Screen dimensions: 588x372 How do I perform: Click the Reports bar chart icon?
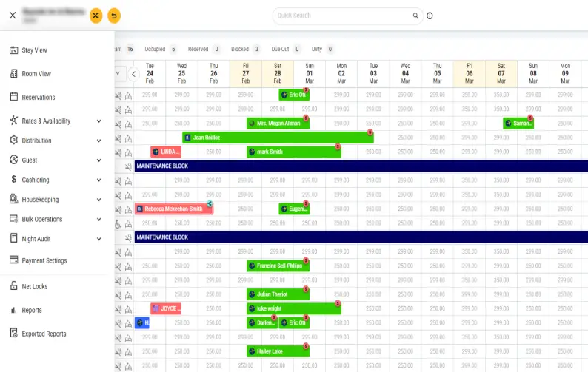coord(13,310)
